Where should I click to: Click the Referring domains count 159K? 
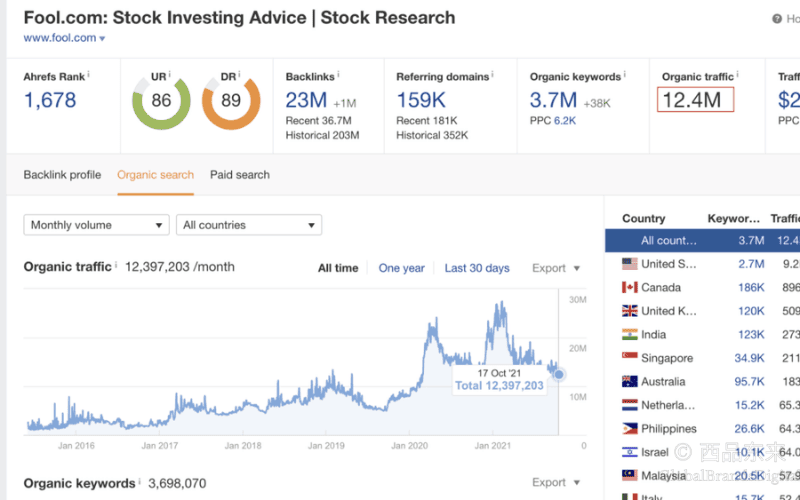[421, 100]
